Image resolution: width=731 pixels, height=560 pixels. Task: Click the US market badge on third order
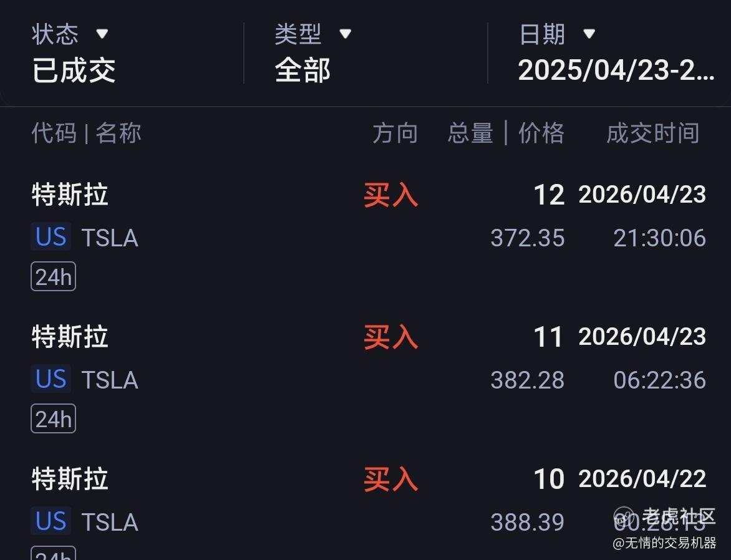click(51, 522)
